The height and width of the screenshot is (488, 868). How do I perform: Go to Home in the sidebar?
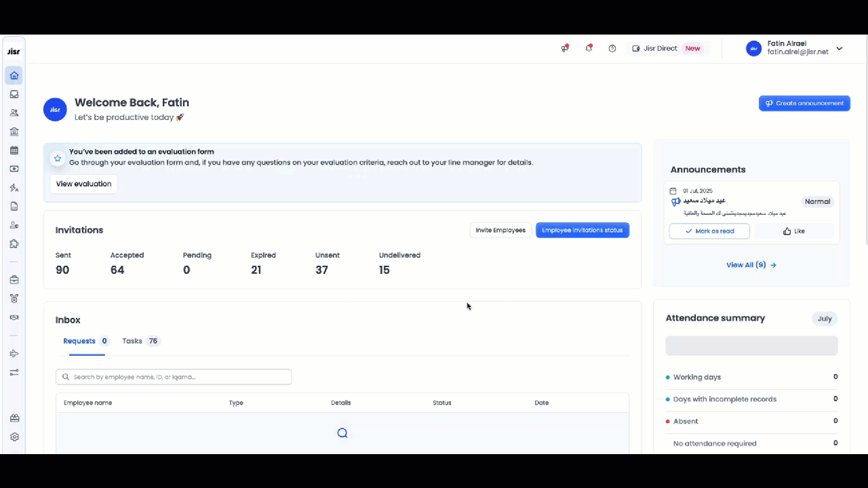pos(14,75)
